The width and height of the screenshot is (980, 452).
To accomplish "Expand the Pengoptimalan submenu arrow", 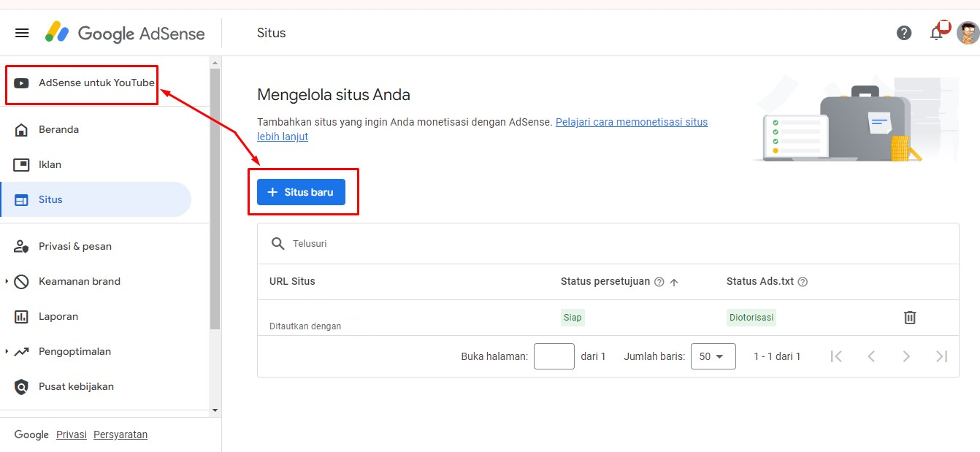I will pos(7,352).
